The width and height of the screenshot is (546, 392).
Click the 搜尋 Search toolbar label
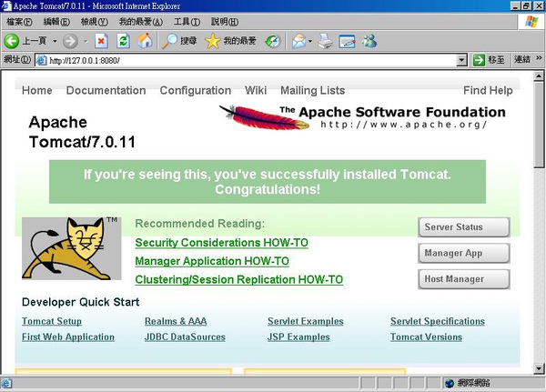188,41
